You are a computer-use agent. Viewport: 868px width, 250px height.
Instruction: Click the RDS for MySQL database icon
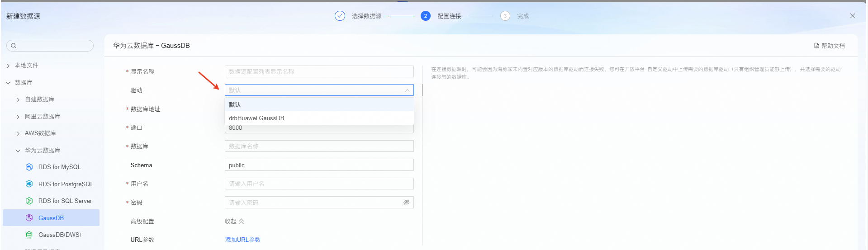click(29, 167)
